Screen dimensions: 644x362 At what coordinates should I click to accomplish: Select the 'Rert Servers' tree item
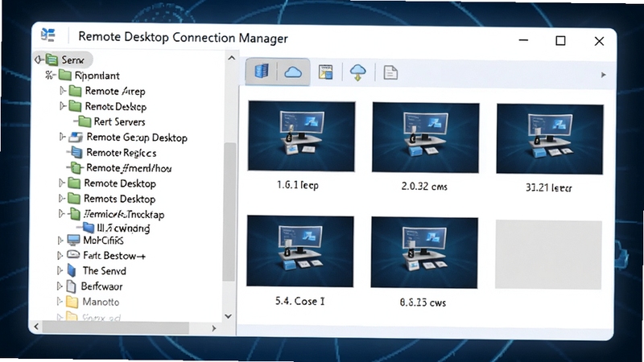[119, 122]
